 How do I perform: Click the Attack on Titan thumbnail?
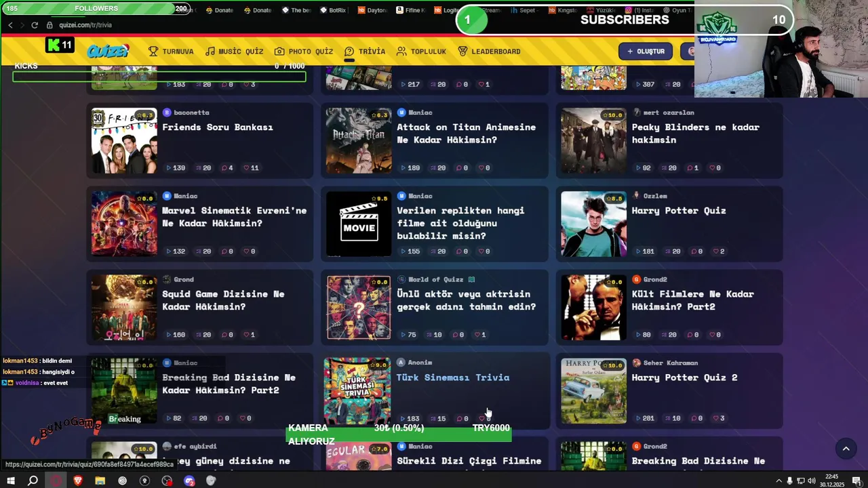(359, 141)
